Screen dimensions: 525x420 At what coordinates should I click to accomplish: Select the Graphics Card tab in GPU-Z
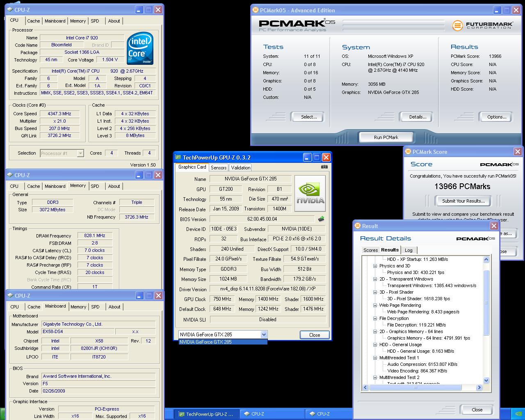(192, 167)
